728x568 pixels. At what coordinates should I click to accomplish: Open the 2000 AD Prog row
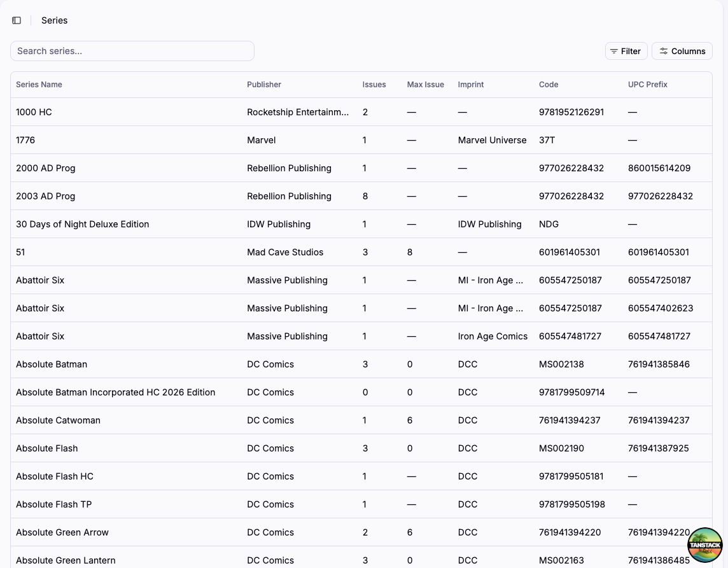pos(361,168)
